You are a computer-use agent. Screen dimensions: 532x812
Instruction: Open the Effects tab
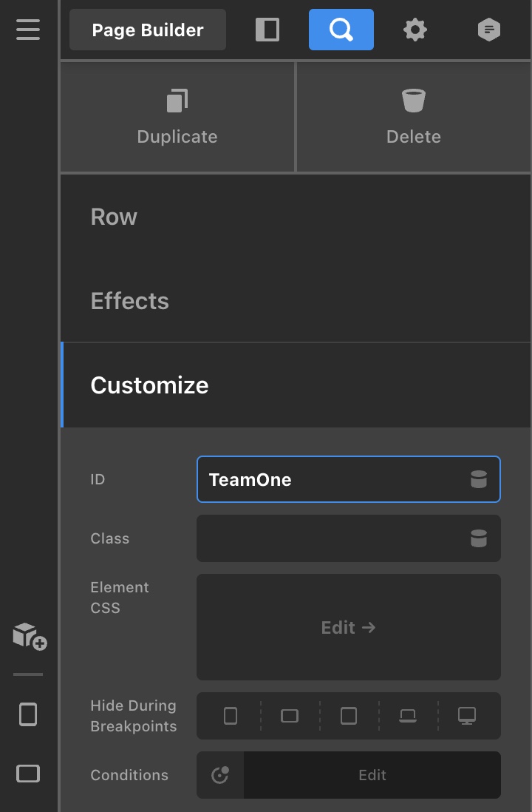[x=130, y=301]
